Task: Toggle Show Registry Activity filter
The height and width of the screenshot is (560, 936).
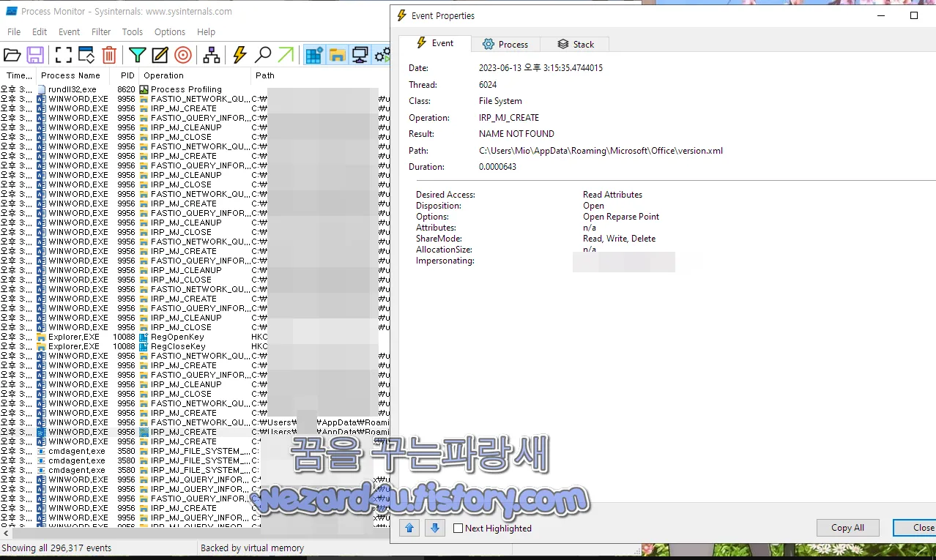Action: tap(313, 54)
